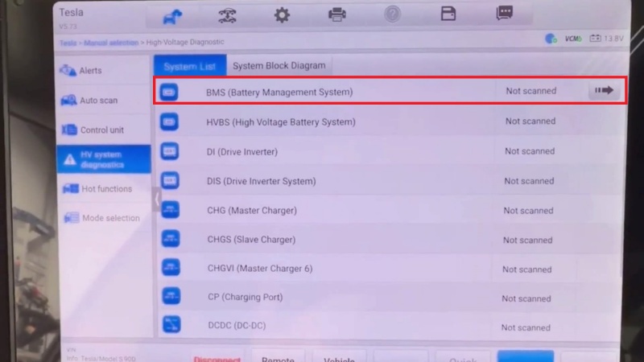Open Mode selection in the sidebar
The width and height of the screenshot is (644, 362).
point(104,218)
